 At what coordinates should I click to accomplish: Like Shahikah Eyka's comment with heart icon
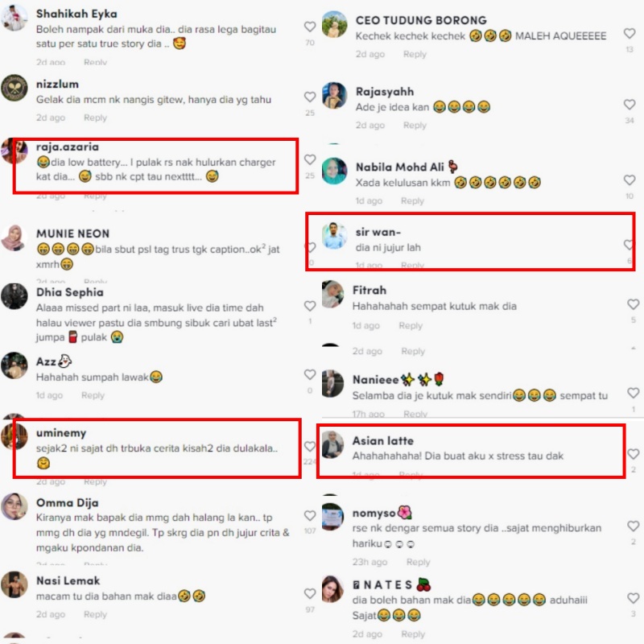point(310,27)
